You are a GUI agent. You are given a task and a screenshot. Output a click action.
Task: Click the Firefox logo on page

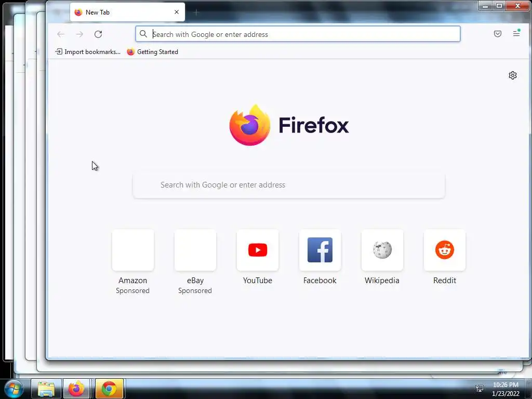250,125
